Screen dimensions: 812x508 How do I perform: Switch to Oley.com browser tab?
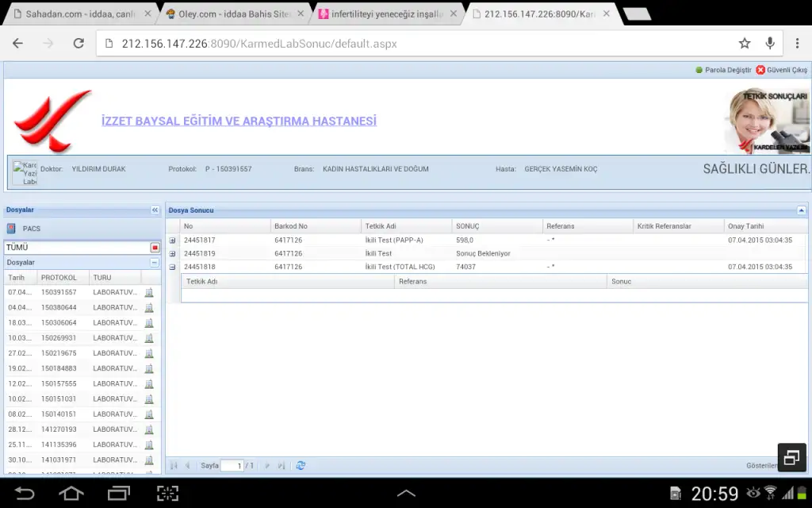228,13
